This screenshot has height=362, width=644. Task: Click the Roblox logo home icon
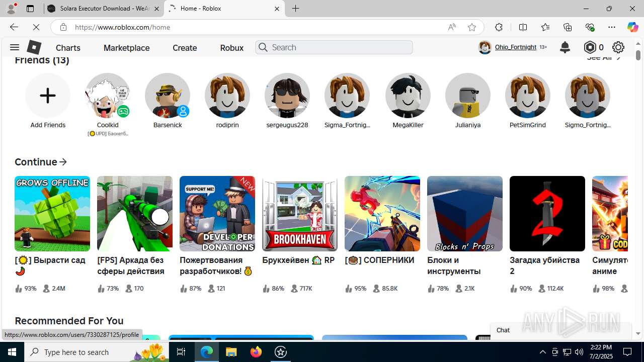pos(34,47)
